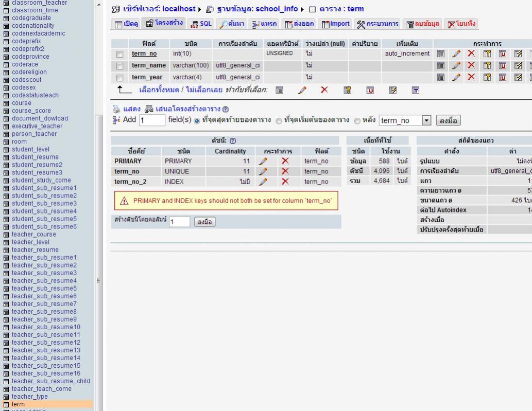The height and width of the screenshot is (411, 532).
Task: Open the school_info database breadcrumb link
Action: pyautogui.click(x=257, y=9)
